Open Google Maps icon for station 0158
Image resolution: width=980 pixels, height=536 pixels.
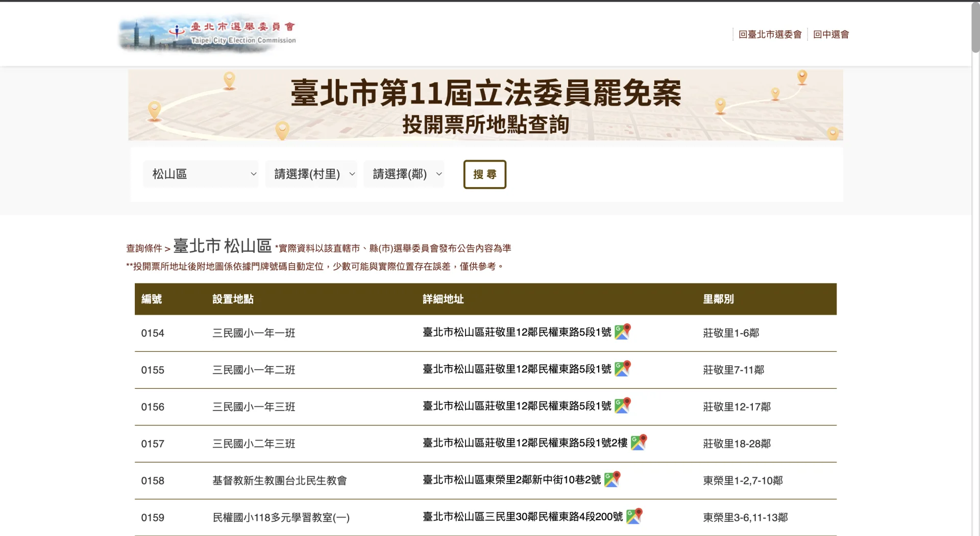612,479
